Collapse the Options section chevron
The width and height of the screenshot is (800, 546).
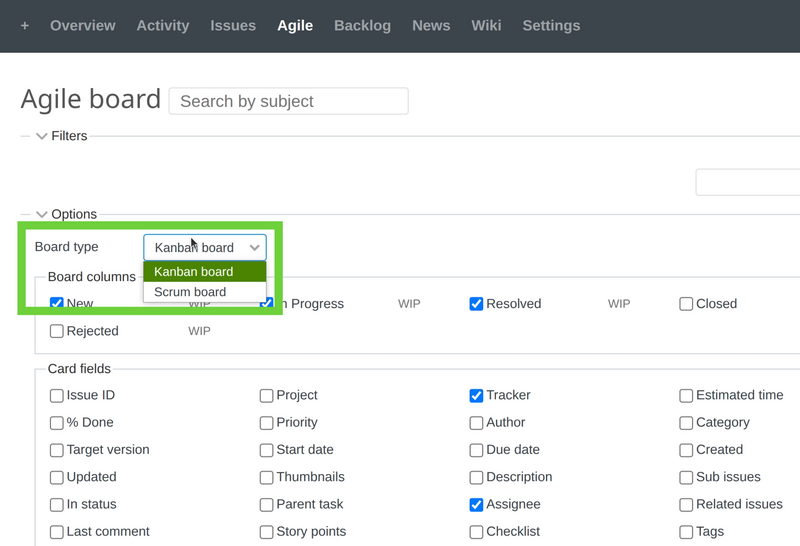click(42, 214)
